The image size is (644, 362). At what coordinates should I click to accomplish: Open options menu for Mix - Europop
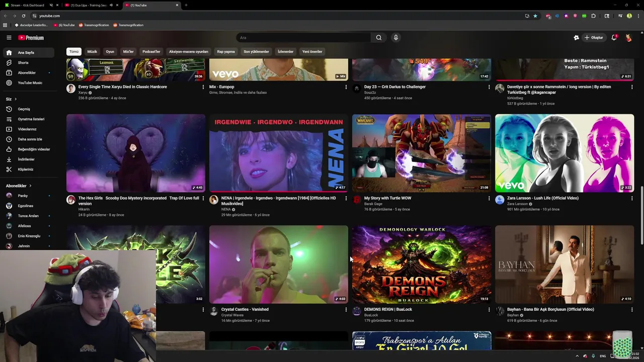346,87
